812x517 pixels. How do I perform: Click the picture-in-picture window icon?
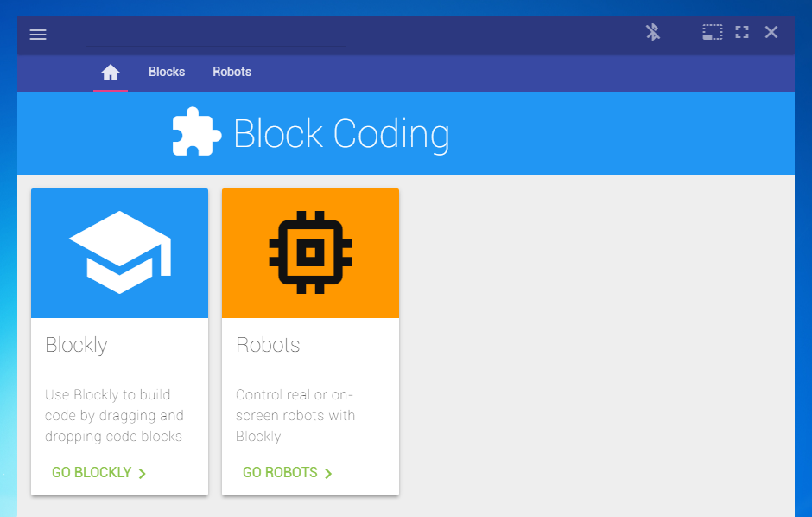(712, 32)
